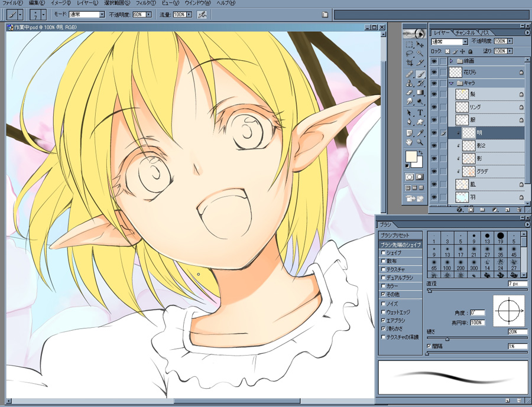Screen dimensions: 532x407
Task: Select the Eyedropper tool
Action: [420, 132]
